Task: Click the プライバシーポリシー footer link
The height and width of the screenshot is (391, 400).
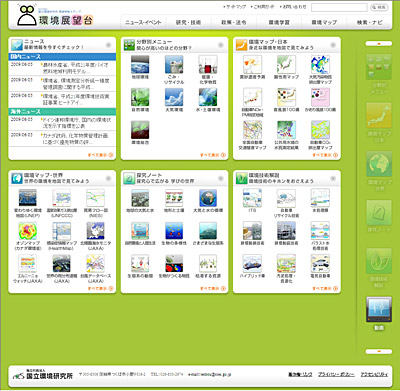Action: coord(336,375)
